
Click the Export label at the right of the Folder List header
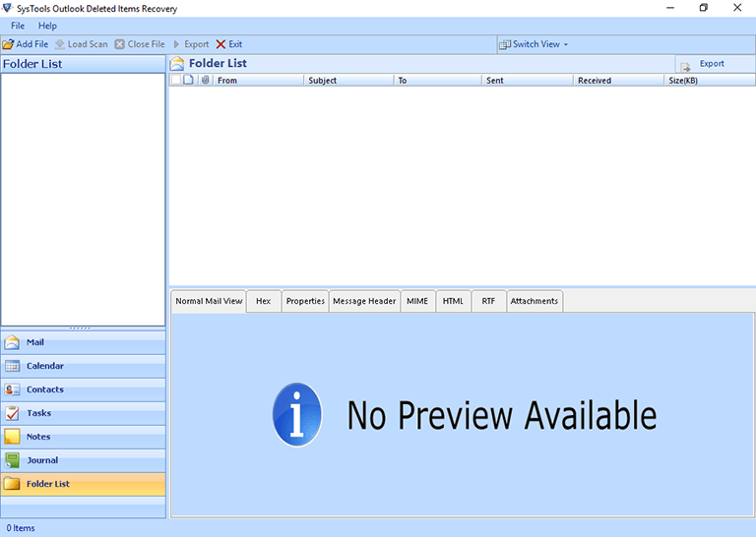712,64
